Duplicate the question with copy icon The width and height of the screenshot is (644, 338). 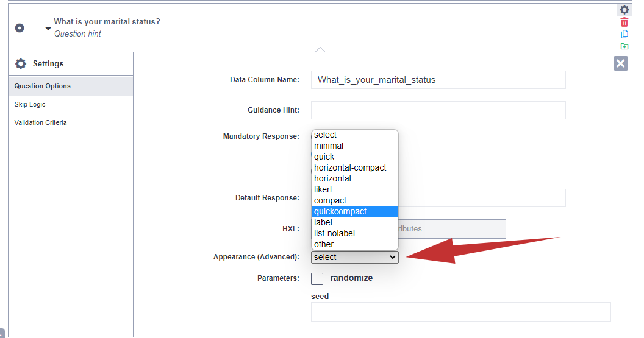click(624, 34)
